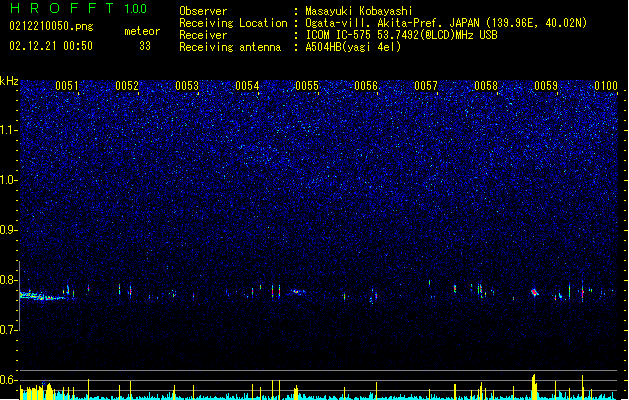Viewport: 629px width, 400px height.
Task: Click the Observer label
Action: 203,11
